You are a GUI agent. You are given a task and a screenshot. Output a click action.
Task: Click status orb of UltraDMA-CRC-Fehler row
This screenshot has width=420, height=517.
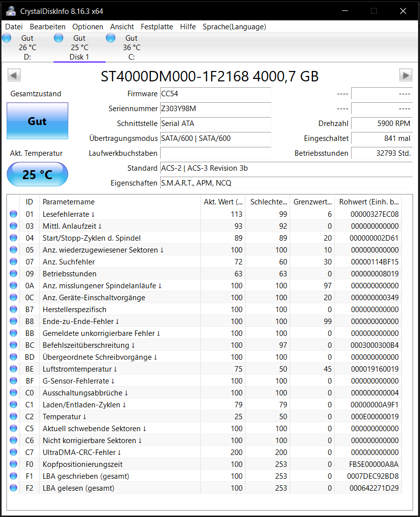pyautogui.click(x=13, y=452)
